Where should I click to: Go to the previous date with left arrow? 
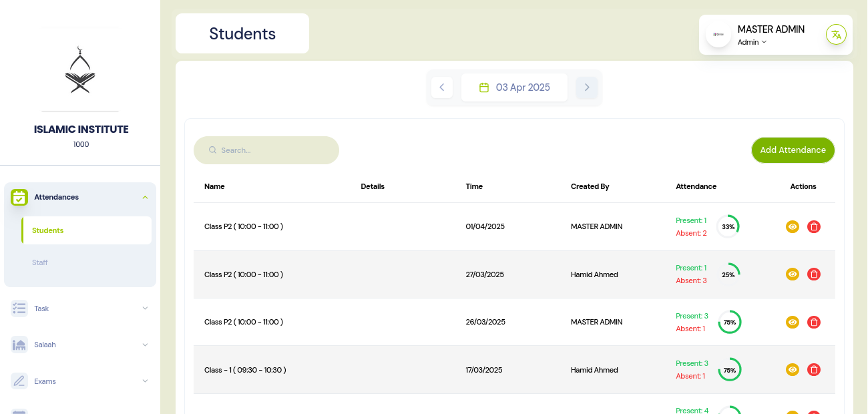point(442,87)
